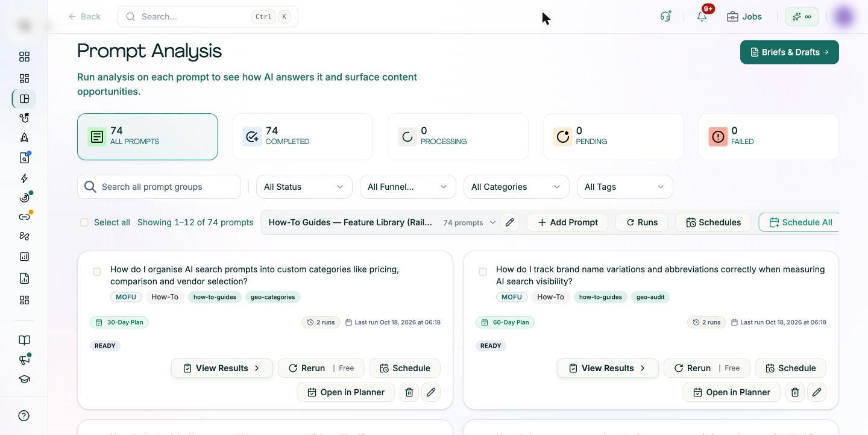Image resolution: width=868 pixels, height=435 pixels.
Task: Edit the prompt group with pencil icon
Action: (509, 222)
